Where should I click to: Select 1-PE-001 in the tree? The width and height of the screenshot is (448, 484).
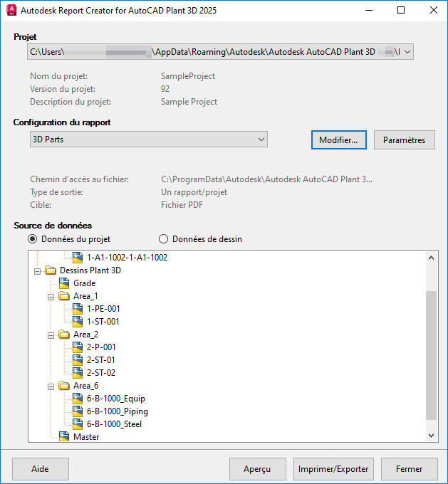click(x=103, y=309)
